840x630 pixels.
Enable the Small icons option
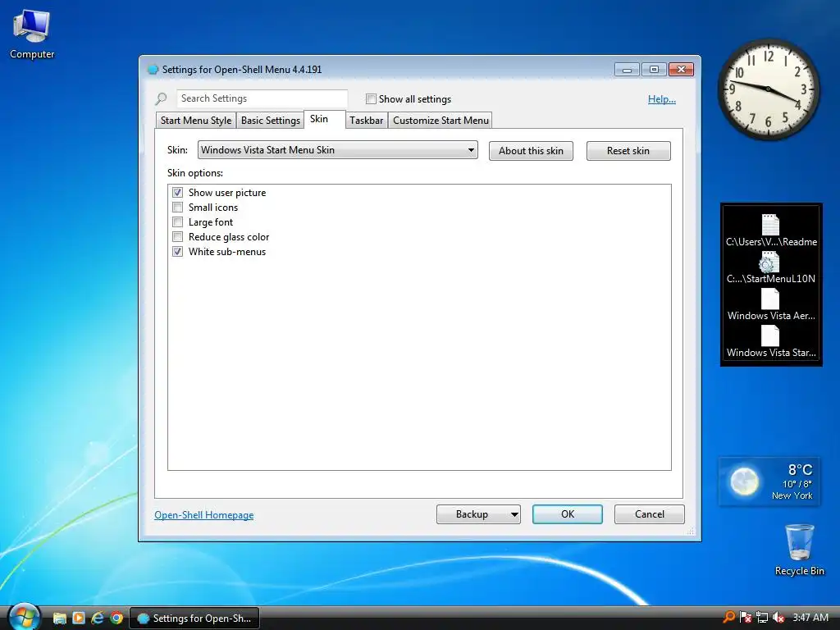click(x=177, y=208)
